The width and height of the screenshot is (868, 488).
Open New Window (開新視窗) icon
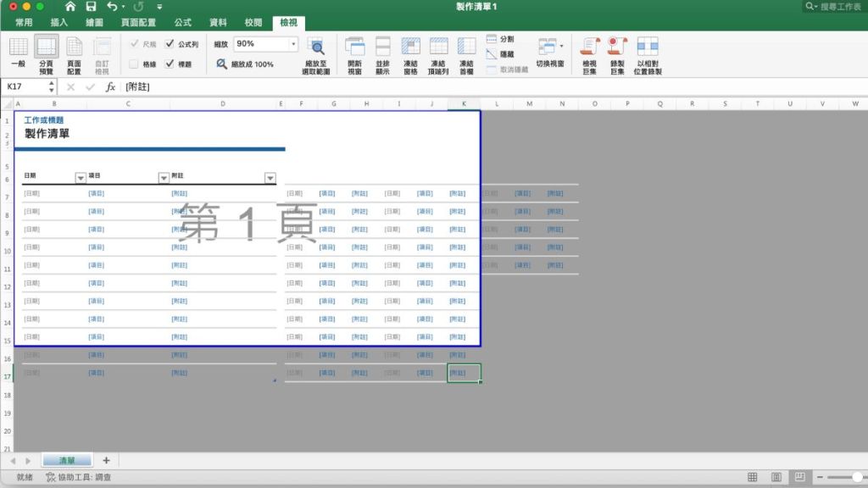354,47
